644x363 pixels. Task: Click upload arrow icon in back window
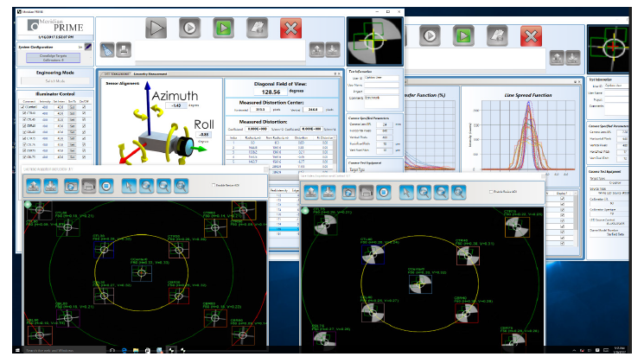pyautogui.click(x=557, y=58)
